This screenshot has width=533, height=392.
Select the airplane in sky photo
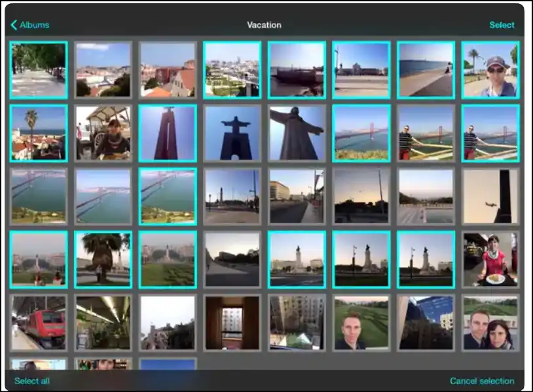point(490,196)
